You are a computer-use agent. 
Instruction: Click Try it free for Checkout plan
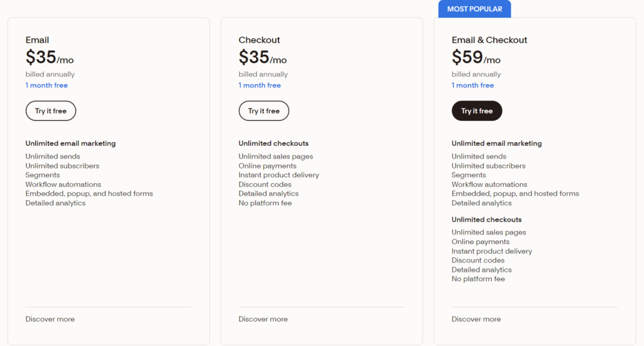coord(264,111)
